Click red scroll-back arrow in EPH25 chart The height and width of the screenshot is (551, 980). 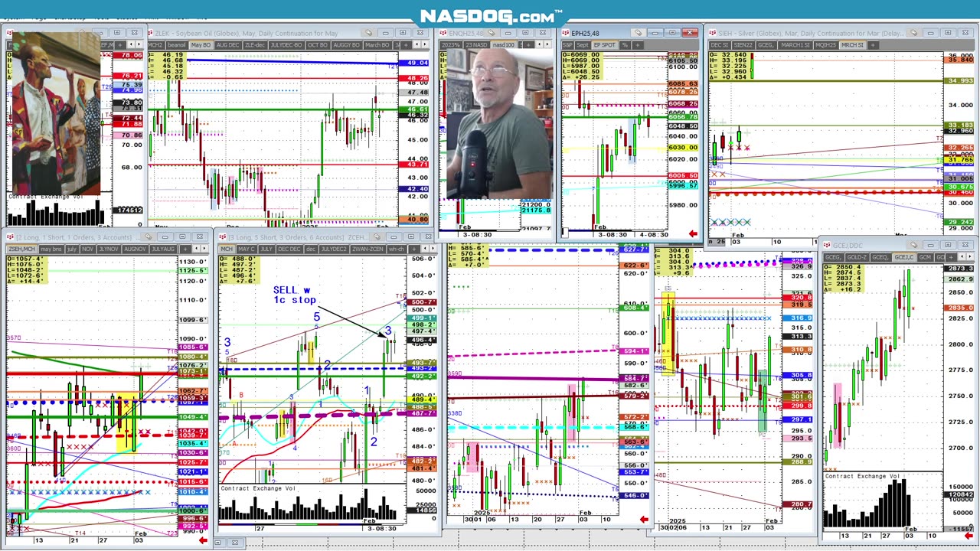tap(693, 234)
